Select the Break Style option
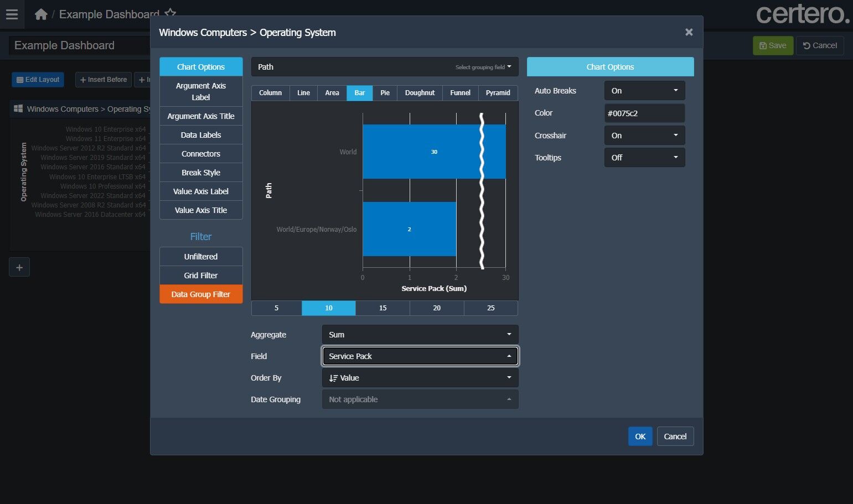Image resolution: width=853 pixels, height=504 pixels. (201, 173)
